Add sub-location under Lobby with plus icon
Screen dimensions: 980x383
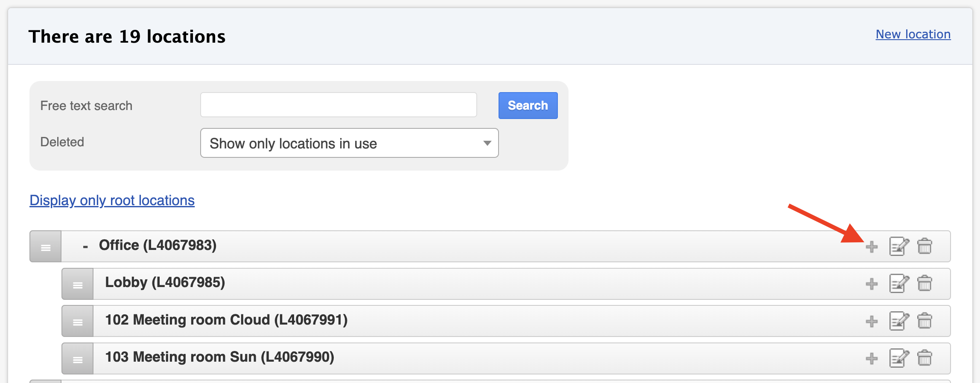click(x=872, y=284)
